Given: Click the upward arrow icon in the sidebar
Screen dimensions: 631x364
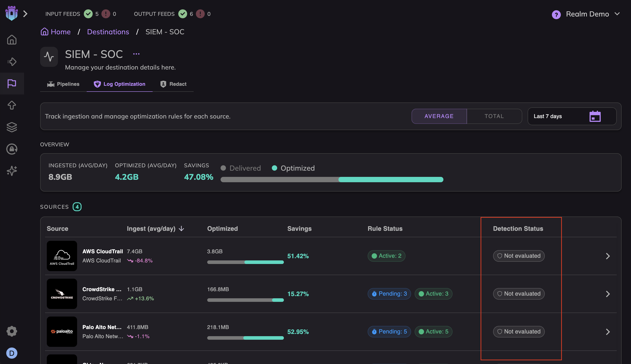Looking at the screenshot, I should [x=12, y=105].
